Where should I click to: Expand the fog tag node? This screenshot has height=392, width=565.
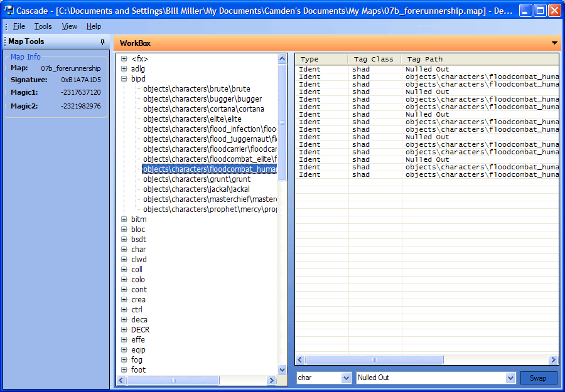click(x=124, y=359)
